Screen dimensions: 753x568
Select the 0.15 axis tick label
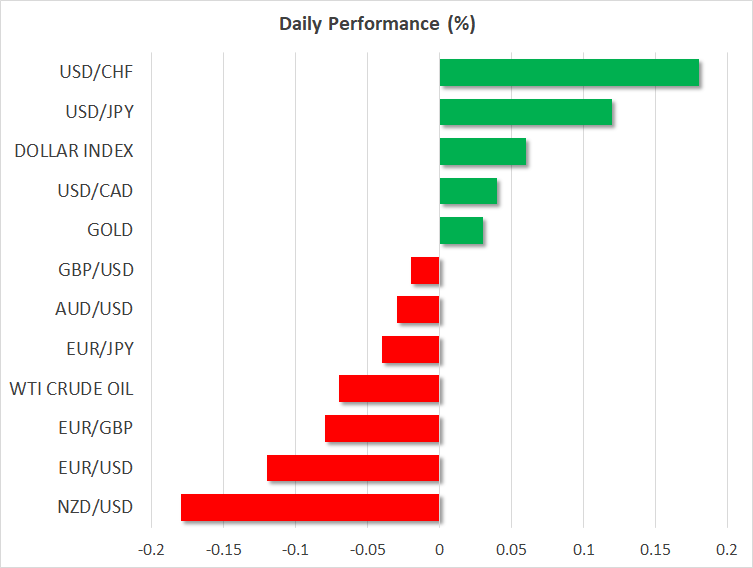point(655,551)
